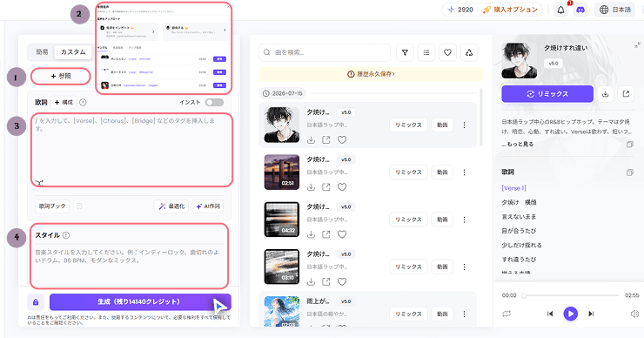This screenshot has width=644, height=338.
Task: Open the 日本語 language selector
Action: point(614,10)
